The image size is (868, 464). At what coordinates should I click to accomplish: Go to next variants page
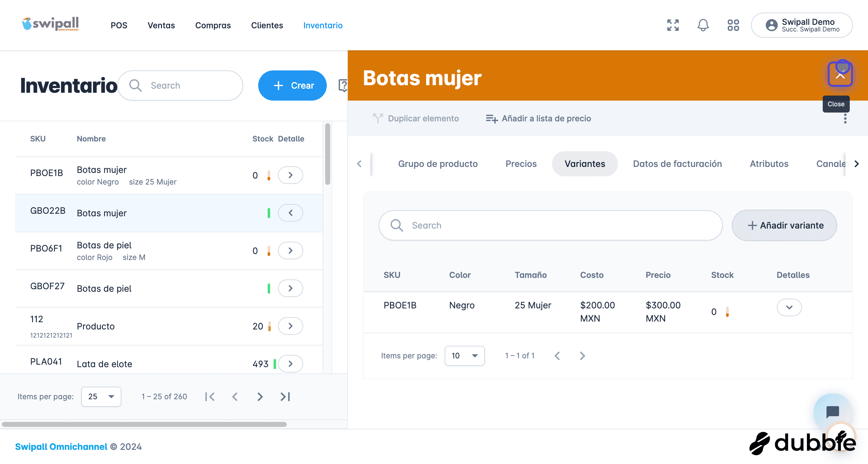582,356
